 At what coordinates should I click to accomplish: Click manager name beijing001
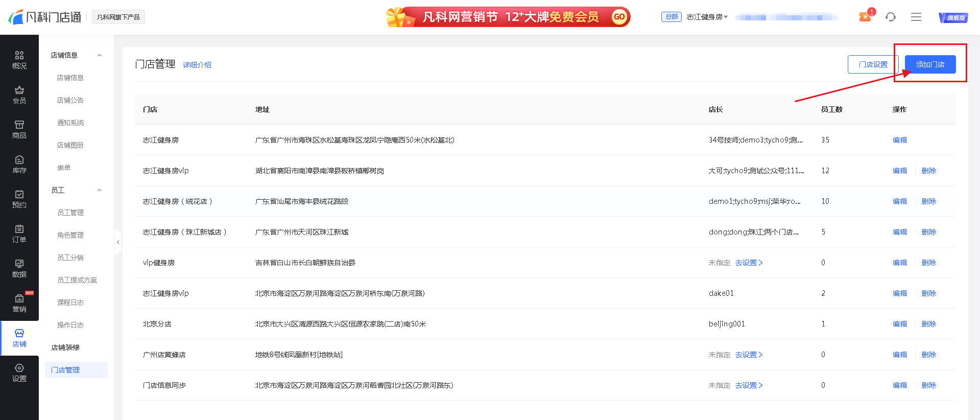727,324
